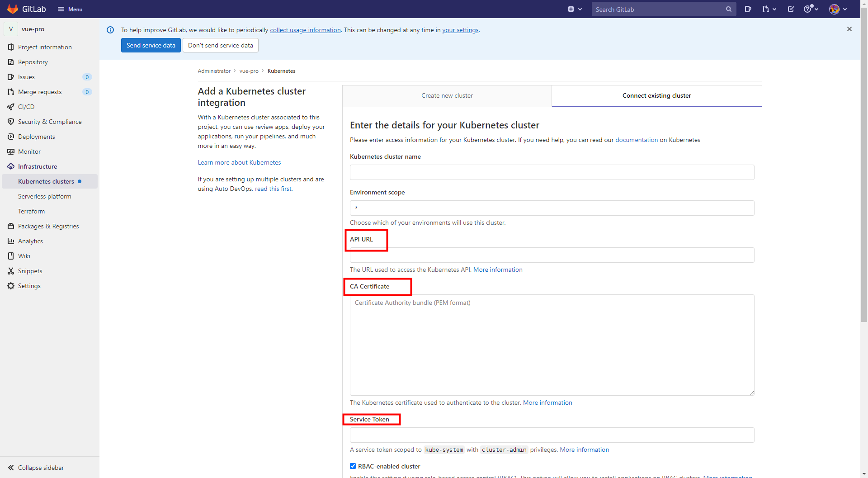Open the Help question mark dropdown
868x478 pixels.
[811, 9]
